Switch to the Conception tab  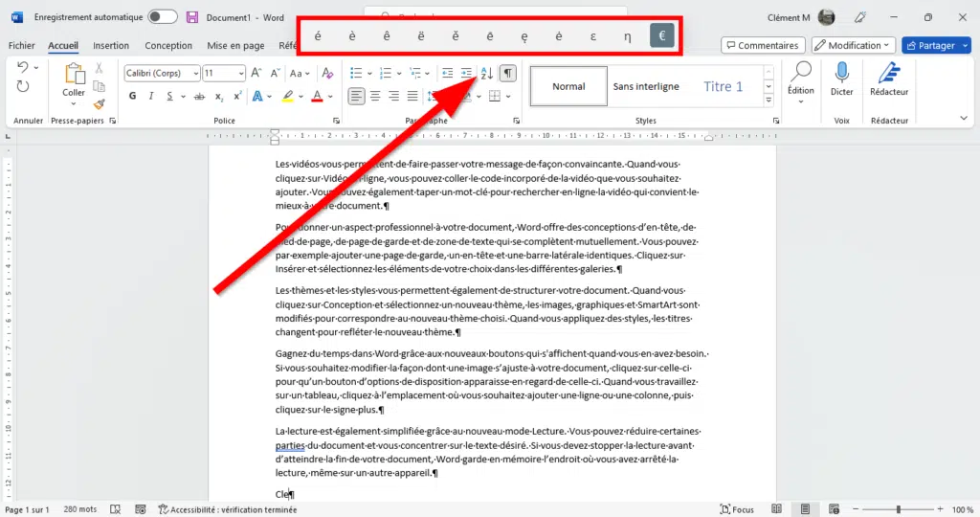(168, 46)
